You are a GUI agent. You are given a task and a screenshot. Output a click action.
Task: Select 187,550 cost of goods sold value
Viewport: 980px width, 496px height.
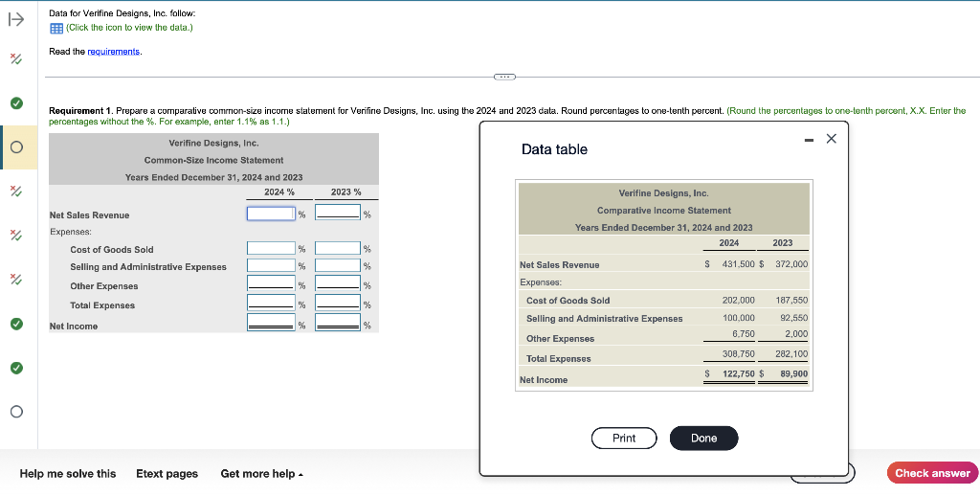(x=791, y=301)
